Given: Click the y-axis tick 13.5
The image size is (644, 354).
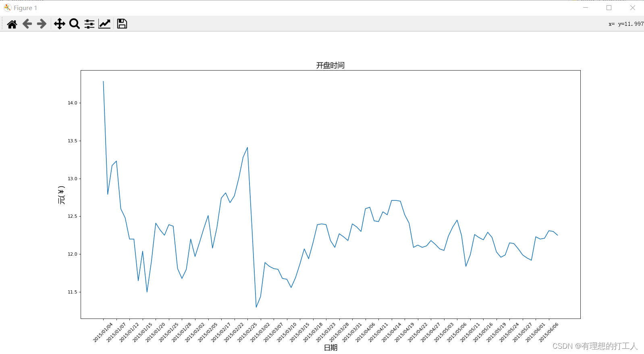Looking at the screenshot, I should point(72,141).
